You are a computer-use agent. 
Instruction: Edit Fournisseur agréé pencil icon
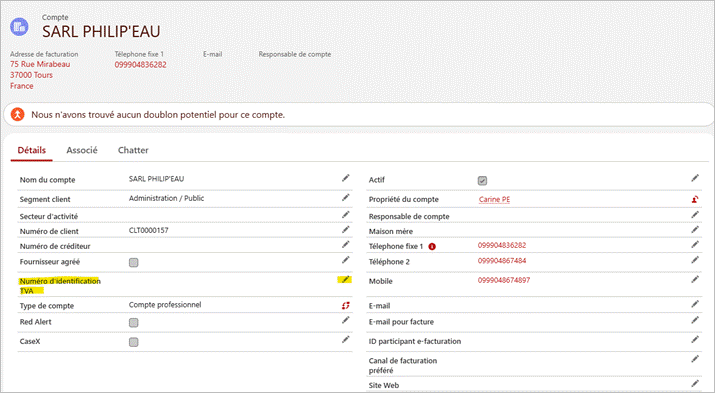(346, 260)
